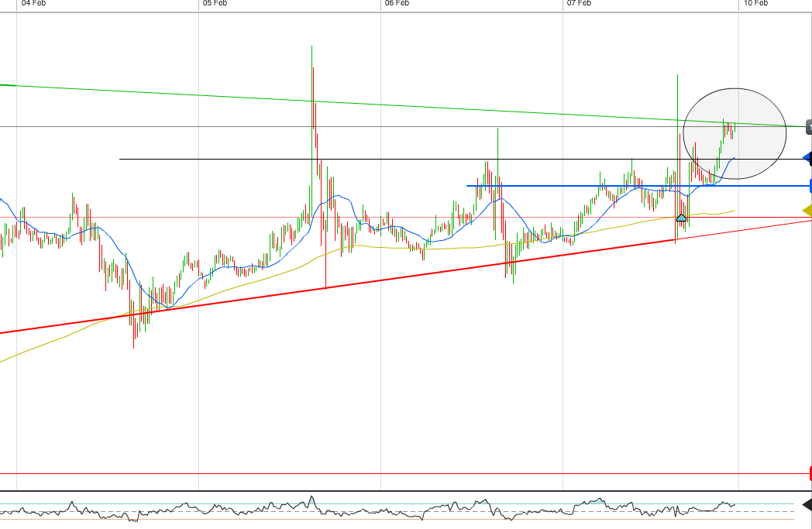This screenshot has height=529, width=812.
Task: Toggle visibility of the ellipse annotation
Action: point(735,132)
